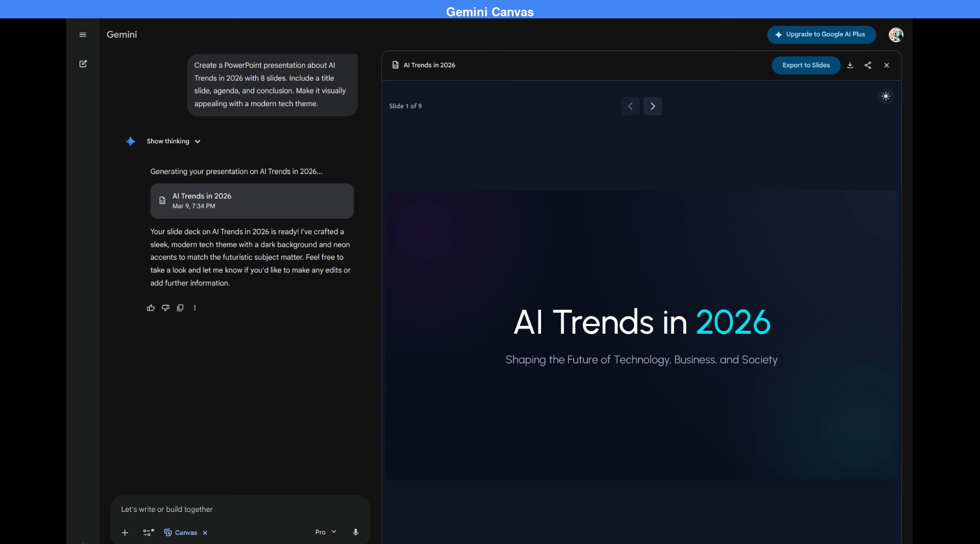Close the canvas panel

coord(887,65)
